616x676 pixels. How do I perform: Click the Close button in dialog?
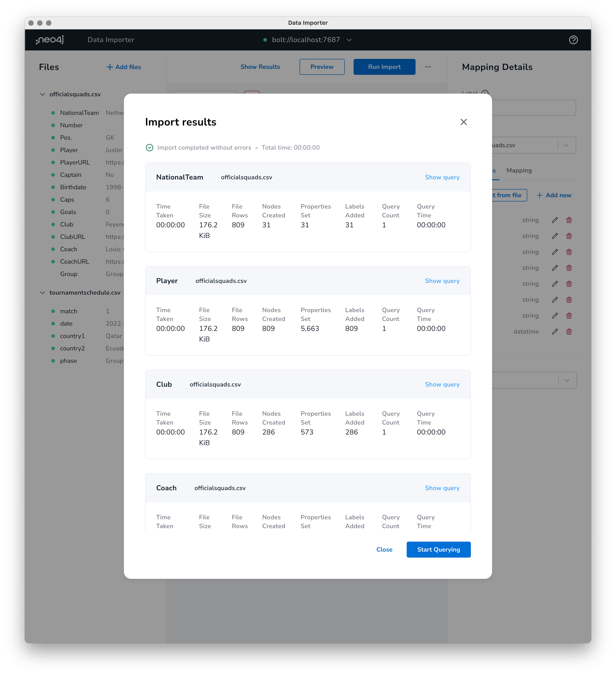384,550
